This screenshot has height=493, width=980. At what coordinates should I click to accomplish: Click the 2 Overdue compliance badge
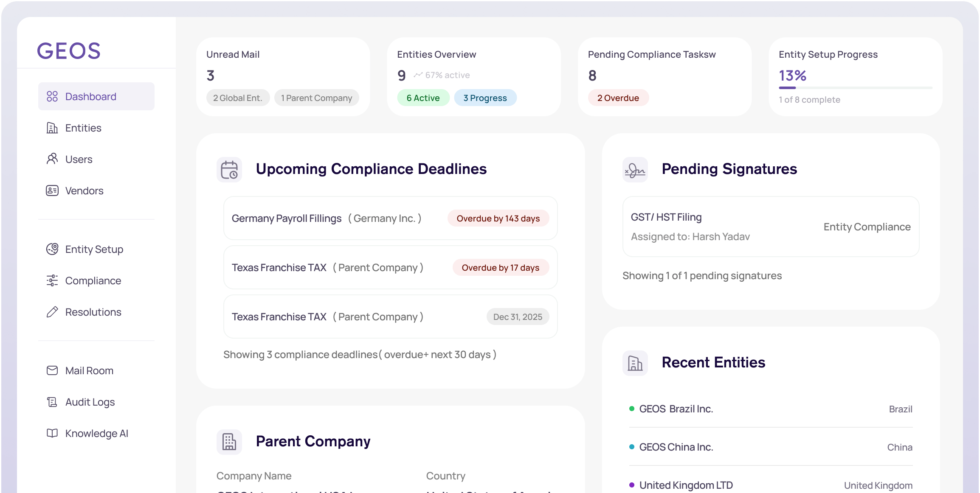pos(618,98)
